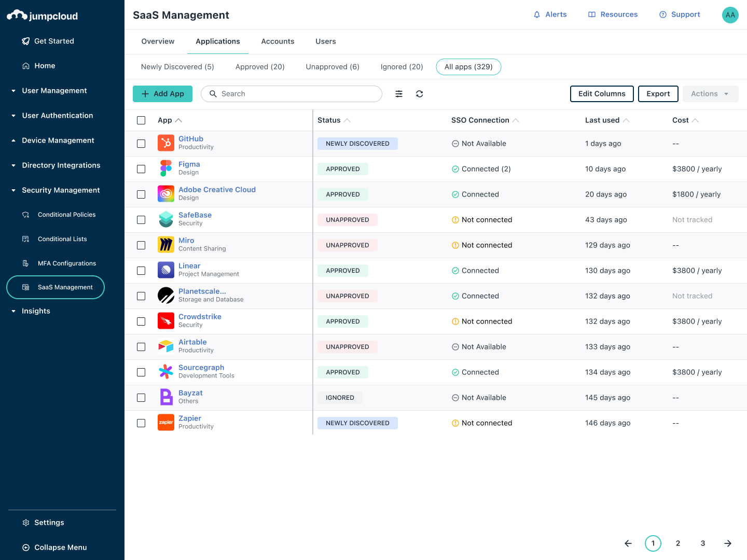Screen dimensions: 747x560
Task: Click the Adobe Creative Cloud icon
Action: (x=166, y=194)
